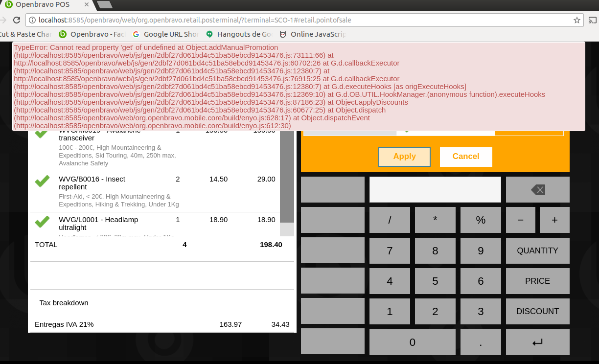The height and width of the screenshot is (364, 599).
Task: Click the backspace key icon on keypad
Action: 537,189
